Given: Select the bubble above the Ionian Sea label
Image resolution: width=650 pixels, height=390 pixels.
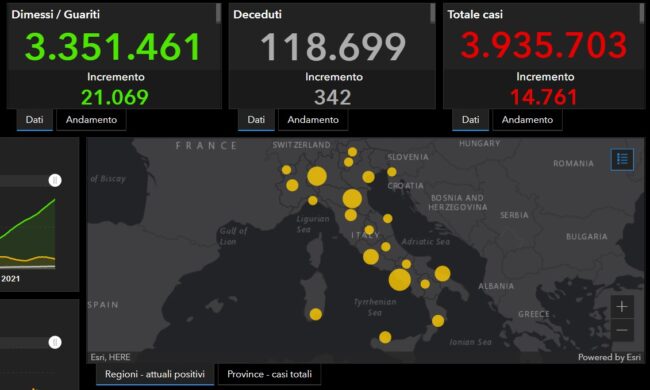Looking at the screenshot, I should point(438,321).
